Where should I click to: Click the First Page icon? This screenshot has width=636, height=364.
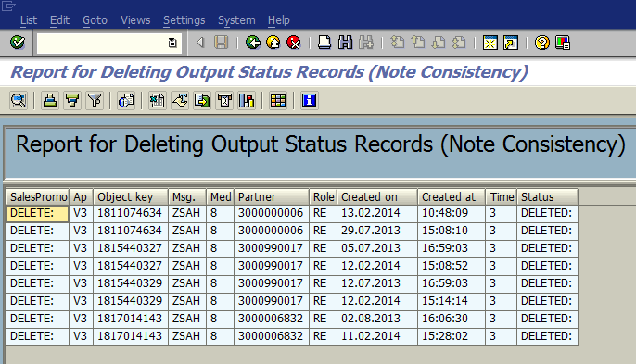(397, 43)
